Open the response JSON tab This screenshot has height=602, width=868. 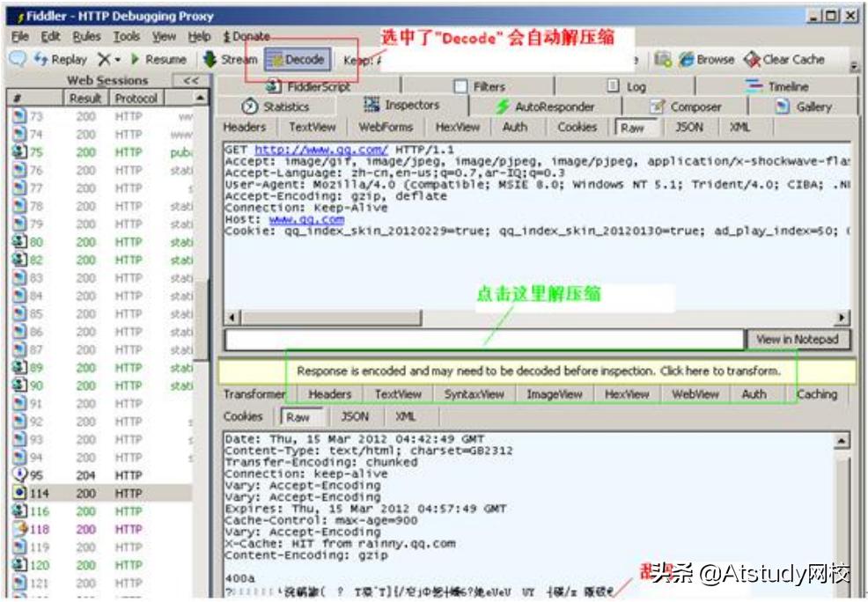[x=355, y=416]
